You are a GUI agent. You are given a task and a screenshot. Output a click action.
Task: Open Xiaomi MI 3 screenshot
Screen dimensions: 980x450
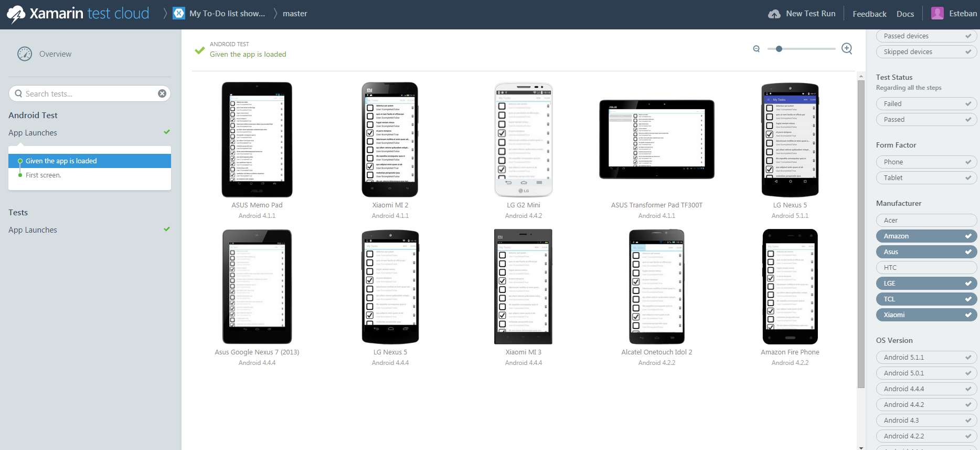pos(524,287)
